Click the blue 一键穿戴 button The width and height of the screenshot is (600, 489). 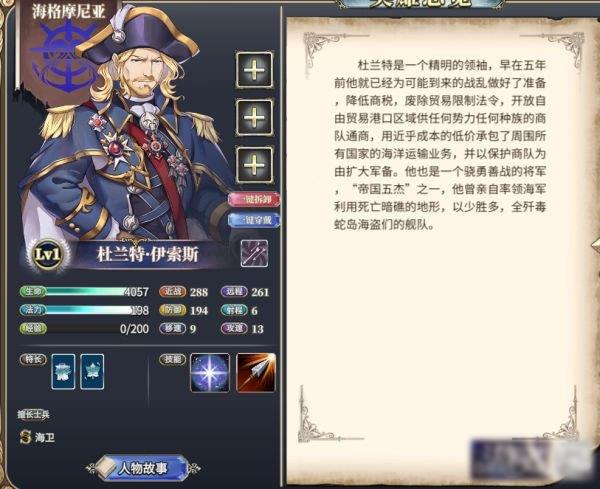coord(254,220)
